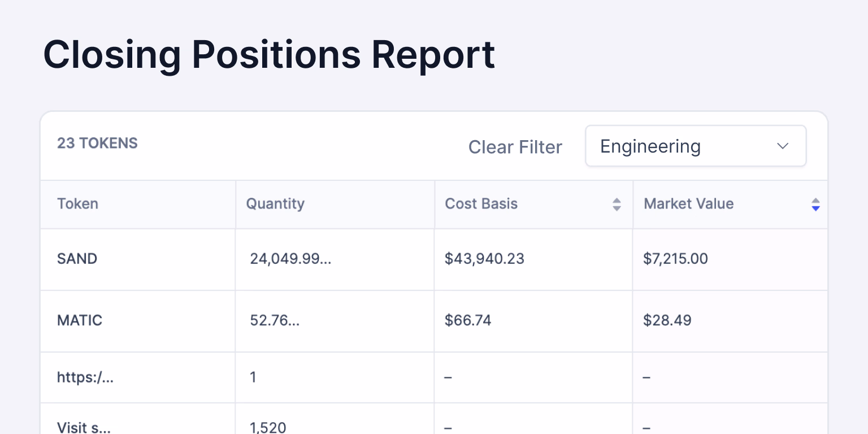Select the SAND token row
868x434 pixels.
[77, 259]
